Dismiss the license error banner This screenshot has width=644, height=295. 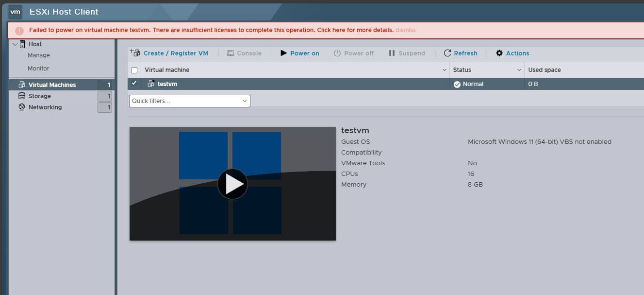(x=406, y=30)
